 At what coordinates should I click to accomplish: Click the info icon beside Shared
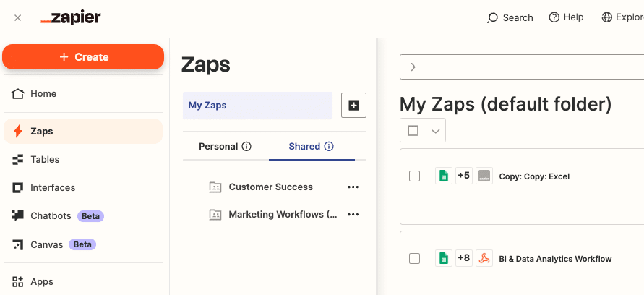coord(329,147)
